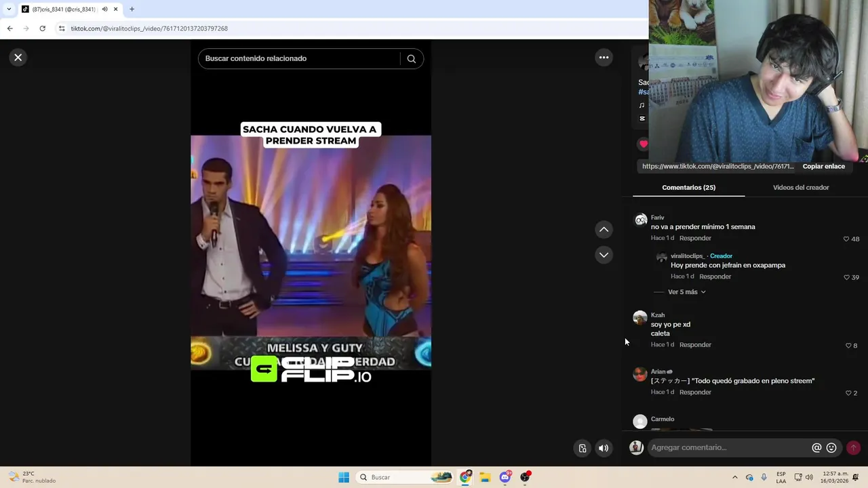
Task: Toggle auto-scroll icon beside volume button
Action: [x=583, y=448]
